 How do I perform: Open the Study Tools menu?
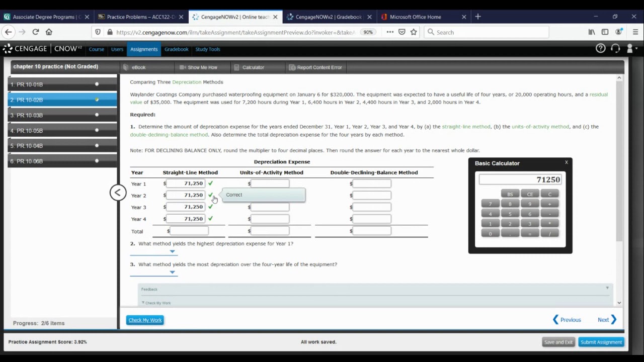click(x=208, y=49)
